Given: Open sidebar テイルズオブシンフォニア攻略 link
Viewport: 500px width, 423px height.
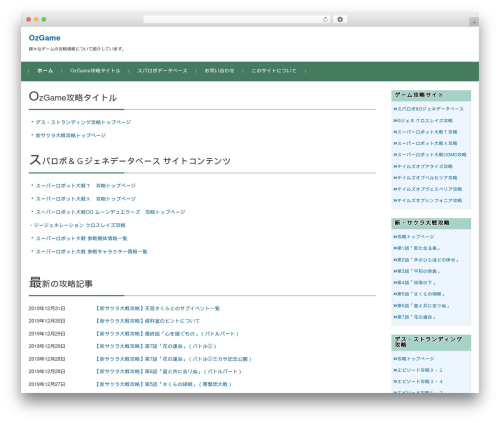Looking at the screenshot, I should [x=427, y=200].
